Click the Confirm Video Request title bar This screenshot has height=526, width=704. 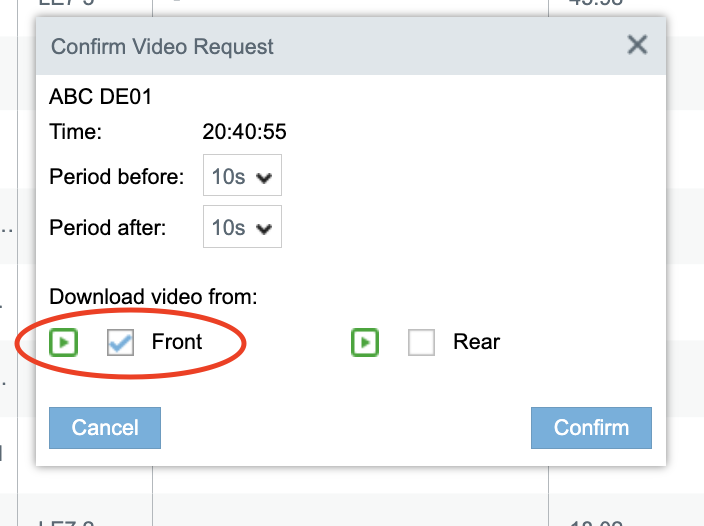351,46
